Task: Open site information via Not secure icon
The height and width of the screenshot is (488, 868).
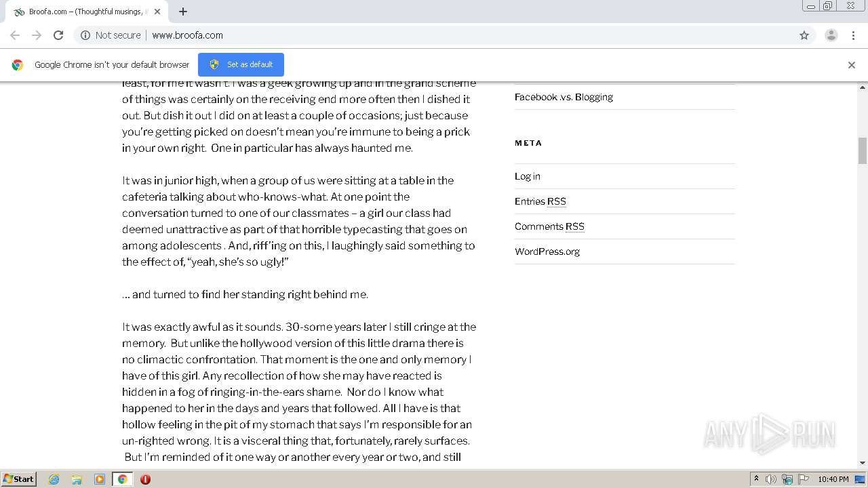Action: (85, 35)
